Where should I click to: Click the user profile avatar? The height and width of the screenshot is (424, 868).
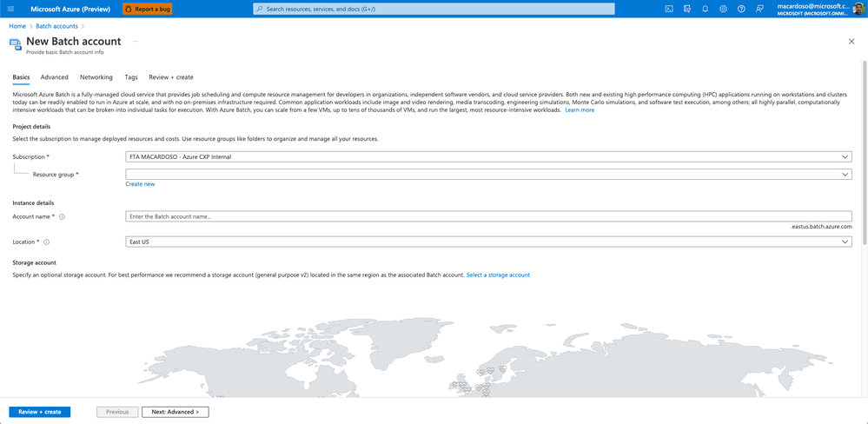(858, 9)
